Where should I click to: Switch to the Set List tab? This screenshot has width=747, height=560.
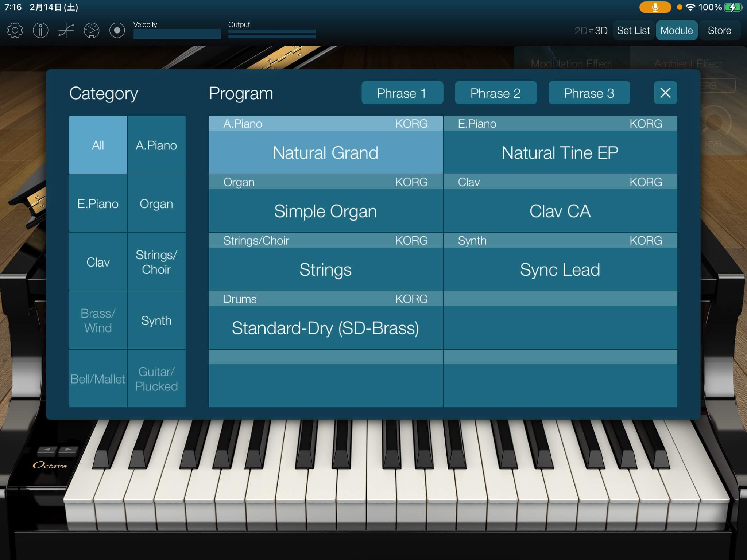coord(633,31)
